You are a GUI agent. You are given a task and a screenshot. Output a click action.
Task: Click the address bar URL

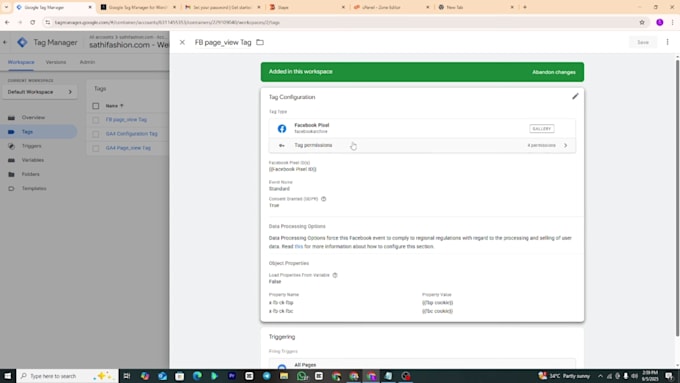pos(167,22)
